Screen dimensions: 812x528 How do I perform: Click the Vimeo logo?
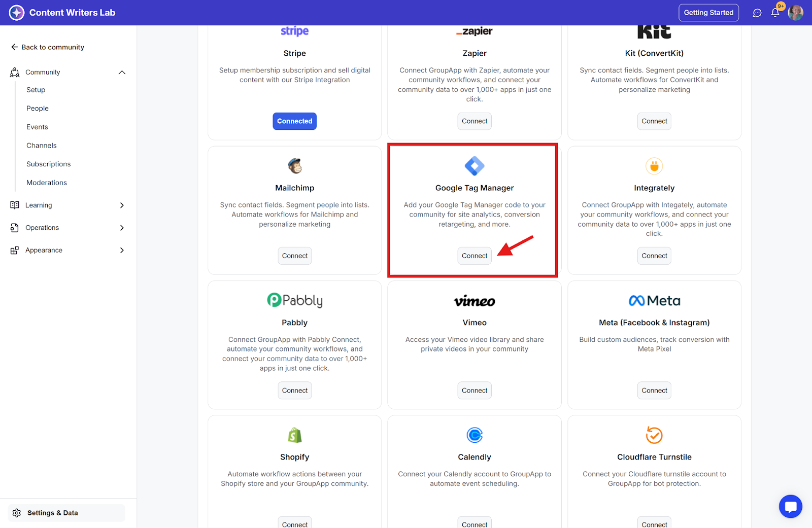pyautogui.click(x=475, y=301)
